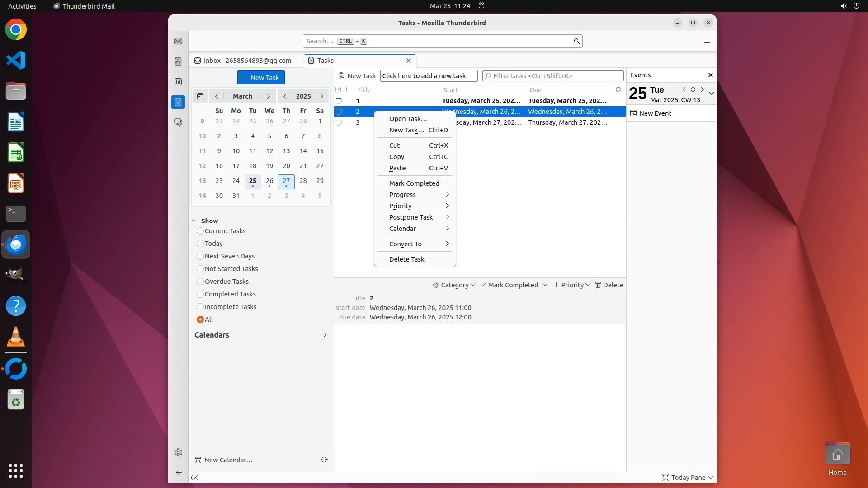Screen dimensions: 868x488
Task: Check the checkbox for task 3
Action: pyautogui.click(x=339, y=122)
